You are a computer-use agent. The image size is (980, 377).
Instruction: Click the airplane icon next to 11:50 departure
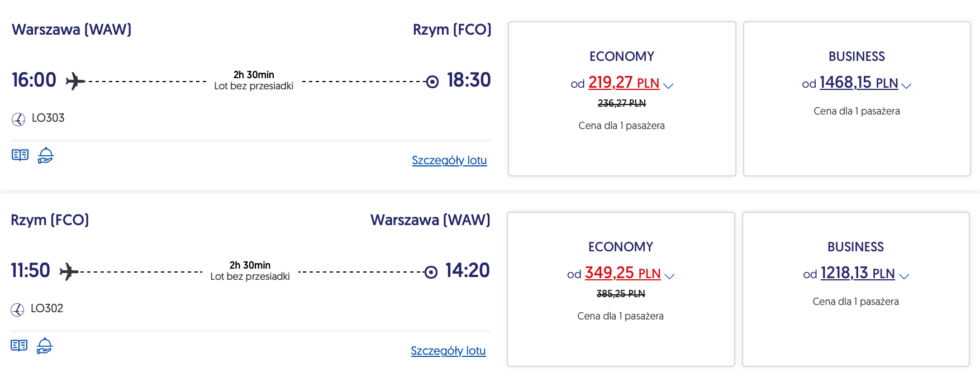click(x=69, y=271)
